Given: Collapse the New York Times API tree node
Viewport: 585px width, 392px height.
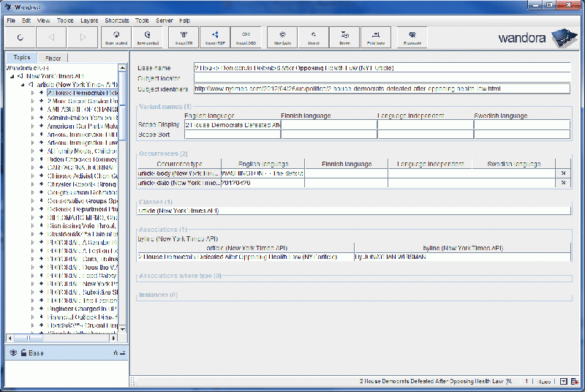Looking at the screenshot, I should [13, 76].
